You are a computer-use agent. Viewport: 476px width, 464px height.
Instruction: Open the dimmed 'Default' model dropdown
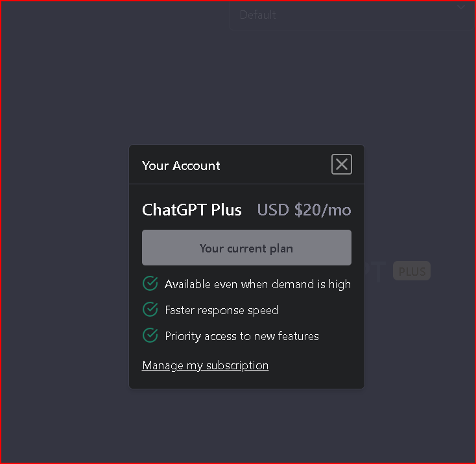click(x=258, y=15)
